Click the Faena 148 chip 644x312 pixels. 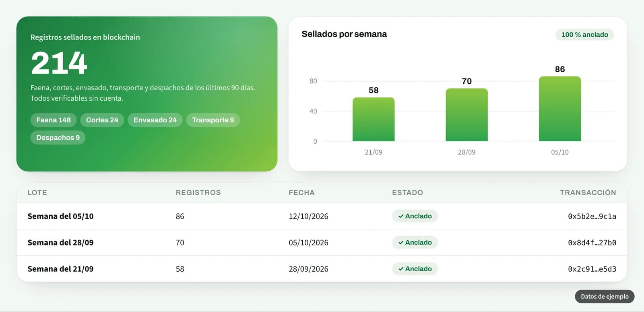pos(54,120)
